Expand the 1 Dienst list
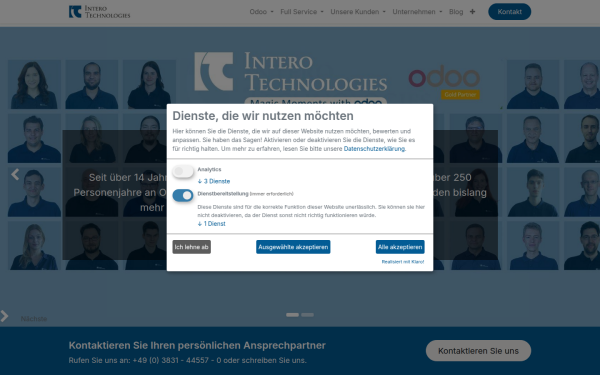The image size is (600, 375). coord(212,224)
